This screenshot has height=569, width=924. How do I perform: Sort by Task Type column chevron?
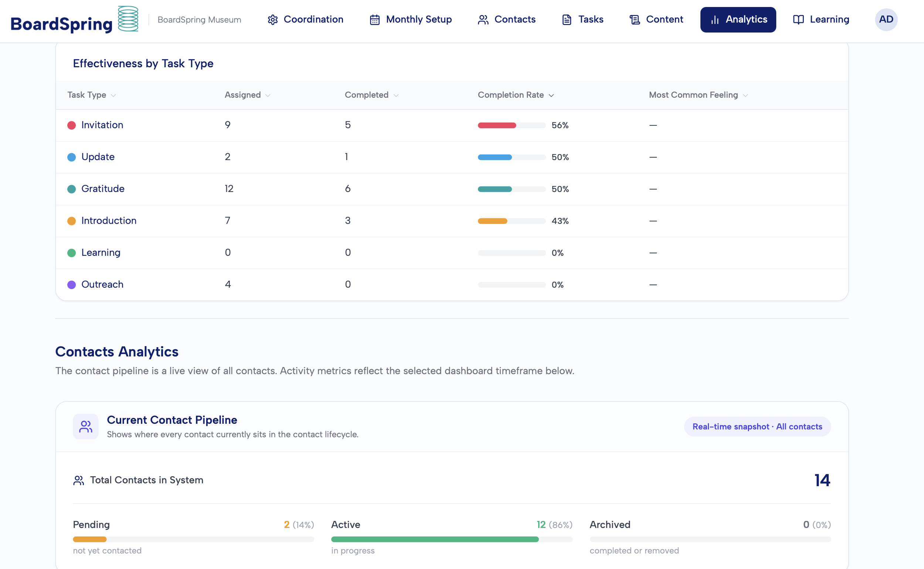(x=113, y=96)
